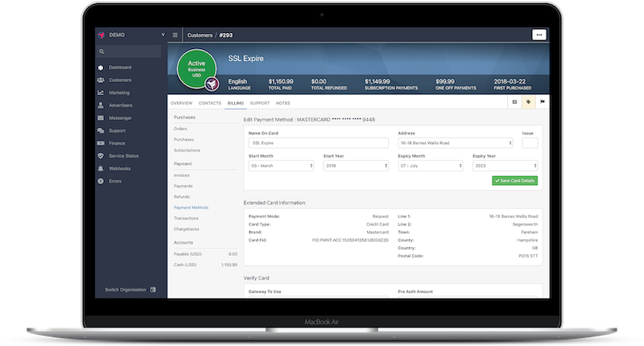Select Payment Methods in billing menu
Image resolution: width=644 pixels, height=346 pixels.
pos(191,208)
